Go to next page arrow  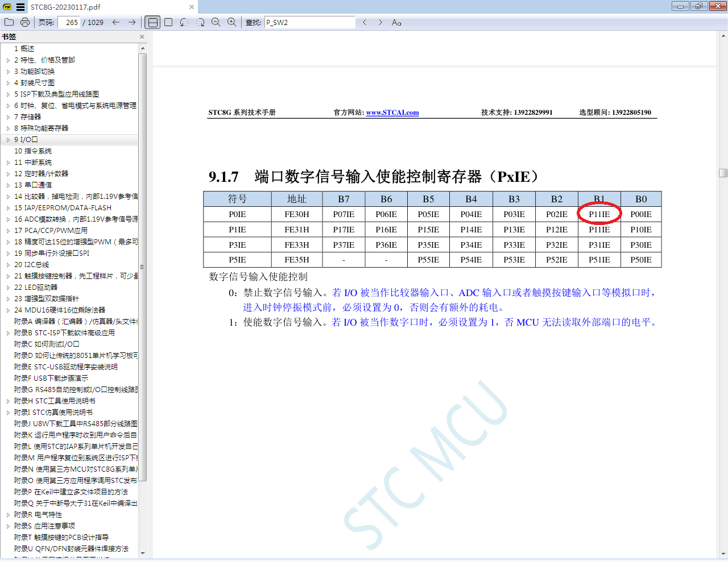(x=132, y=22)
